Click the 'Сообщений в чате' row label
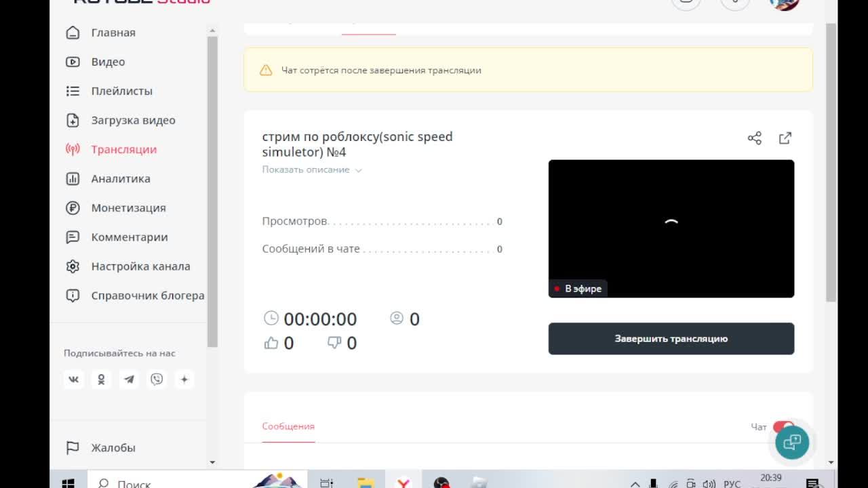This screenshot has width=868, height=488. coord(311,249)
